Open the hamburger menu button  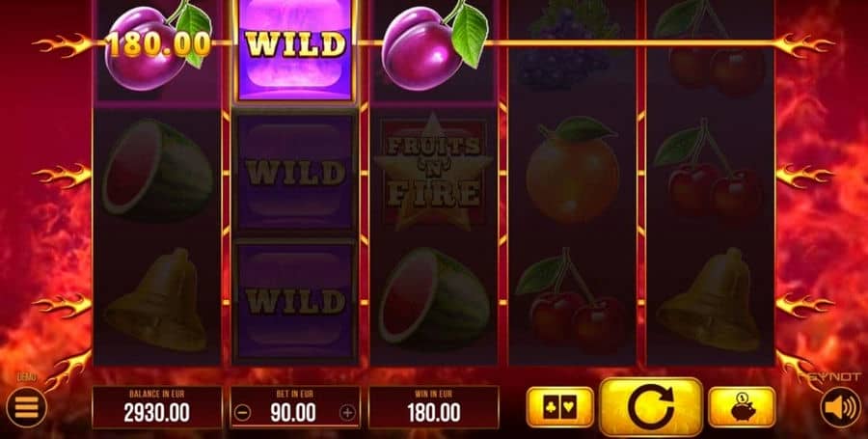point(26,408)
